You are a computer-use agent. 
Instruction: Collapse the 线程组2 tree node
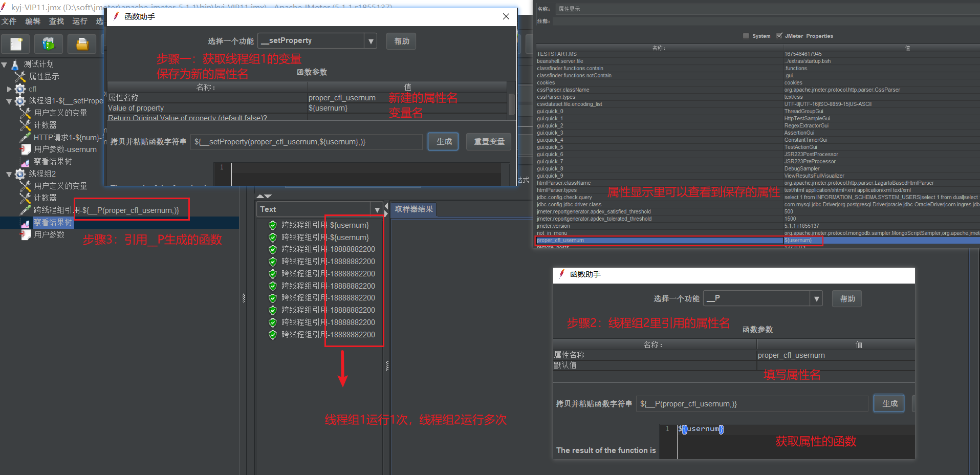coord(9,175)
